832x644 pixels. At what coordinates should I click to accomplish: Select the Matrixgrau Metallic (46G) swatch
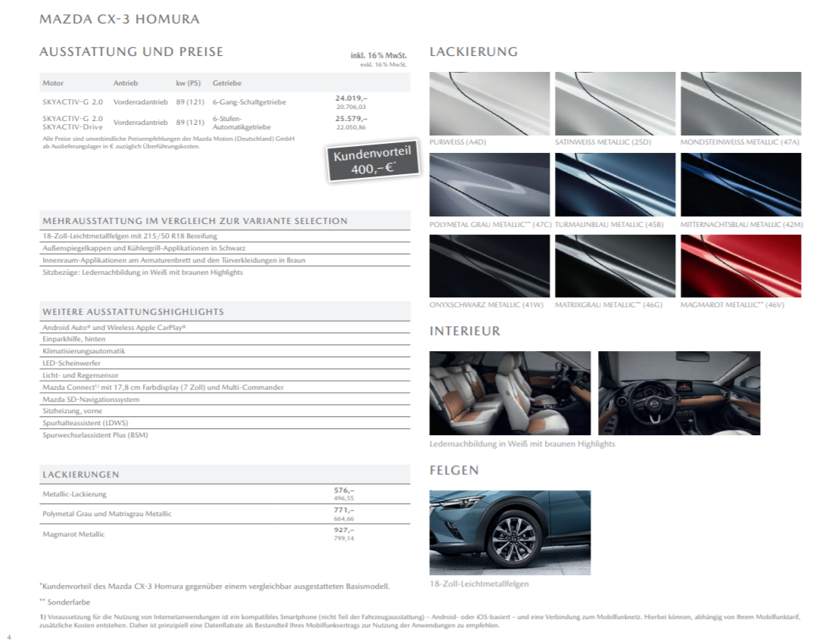pyautogui.click(x=615, y=266)
